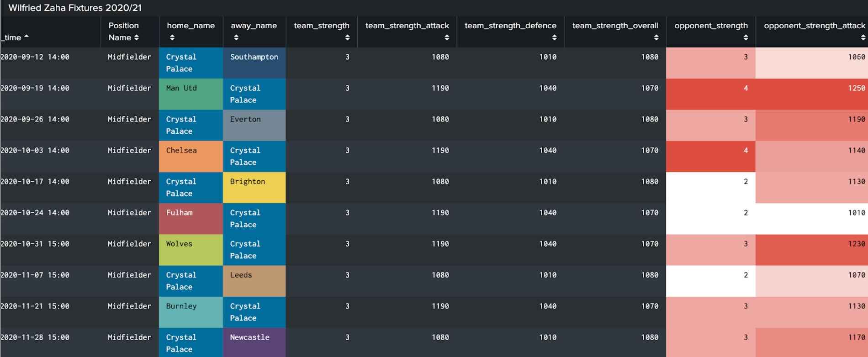Select the Newcastle away cell
Screen dimensions: 868x357
(254, 342)
